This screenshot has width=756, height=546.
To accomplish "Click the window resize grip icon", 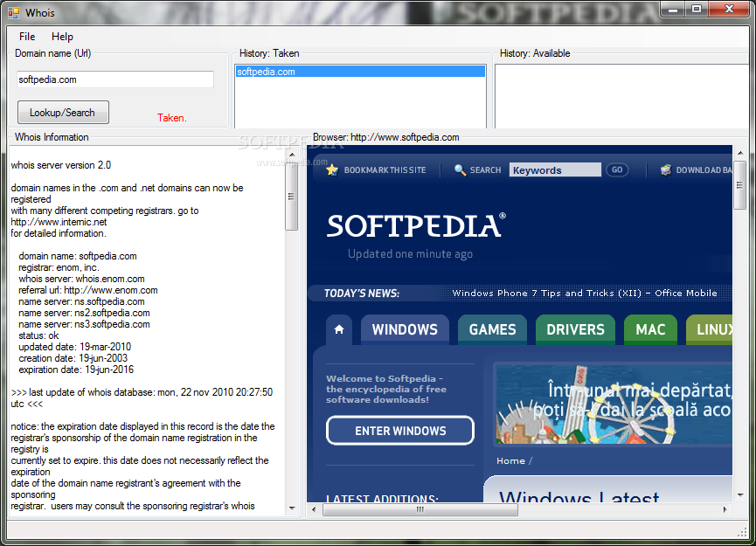I will coord(742,532).
